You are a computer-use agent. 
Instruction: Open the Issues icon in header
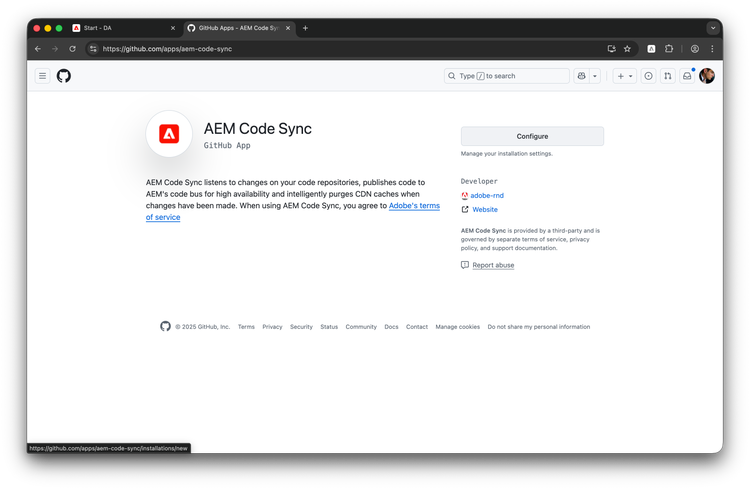648,76
